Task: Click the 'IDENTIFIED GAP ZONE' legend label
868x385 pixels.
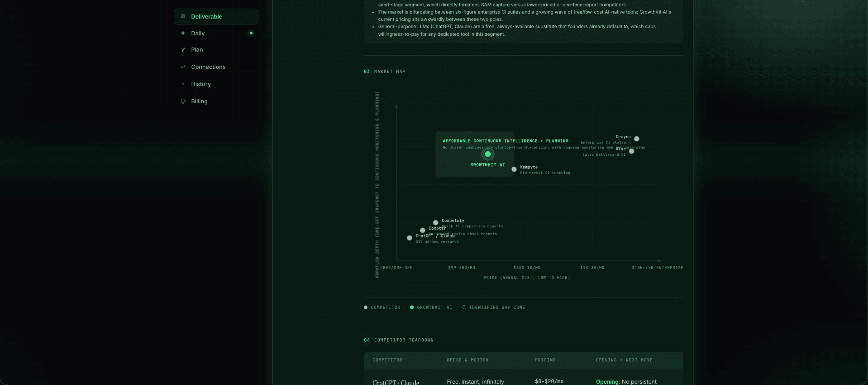Action: (497, 308)
